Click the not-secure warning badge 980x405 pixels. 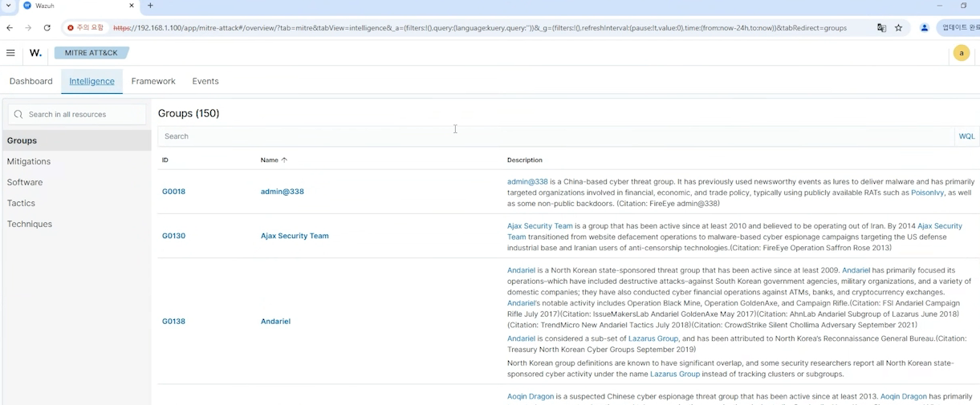click(86, 27)
